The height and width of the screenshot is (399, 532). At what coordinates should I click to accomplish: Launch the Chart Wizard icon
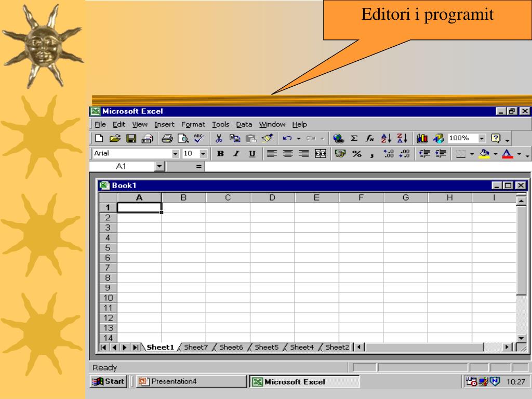coord(422,138)
